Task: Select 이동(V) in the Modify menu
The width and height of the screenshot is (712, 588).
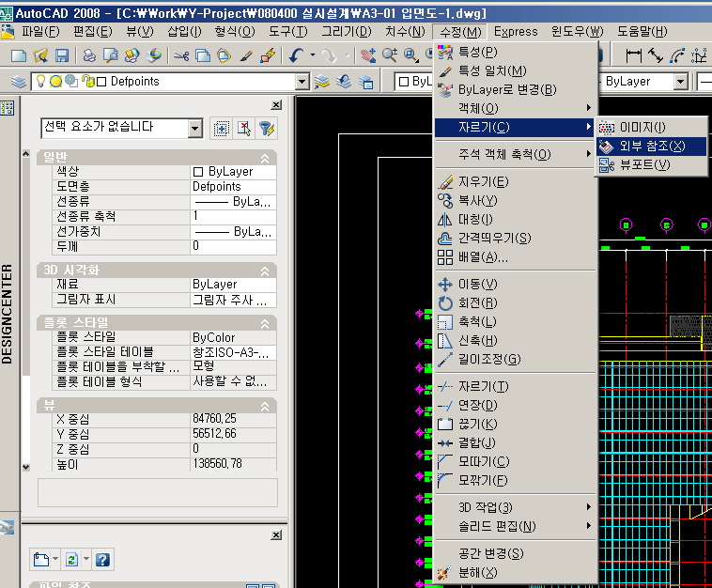Action: 477,284
